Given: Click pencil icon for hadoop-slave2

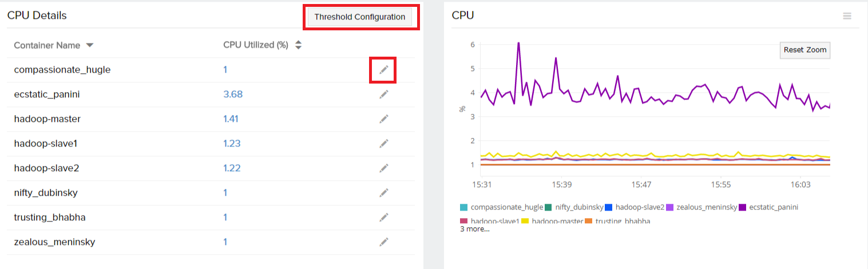Looking at the screenshot, I should (383, 168).
